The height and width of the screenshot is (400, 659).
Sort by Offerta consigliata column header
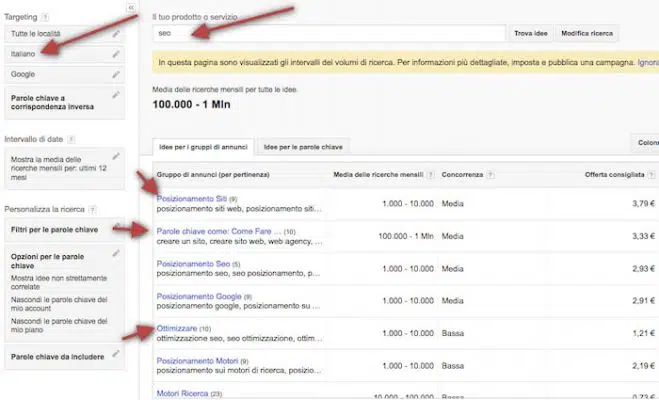tap(614, 175)
